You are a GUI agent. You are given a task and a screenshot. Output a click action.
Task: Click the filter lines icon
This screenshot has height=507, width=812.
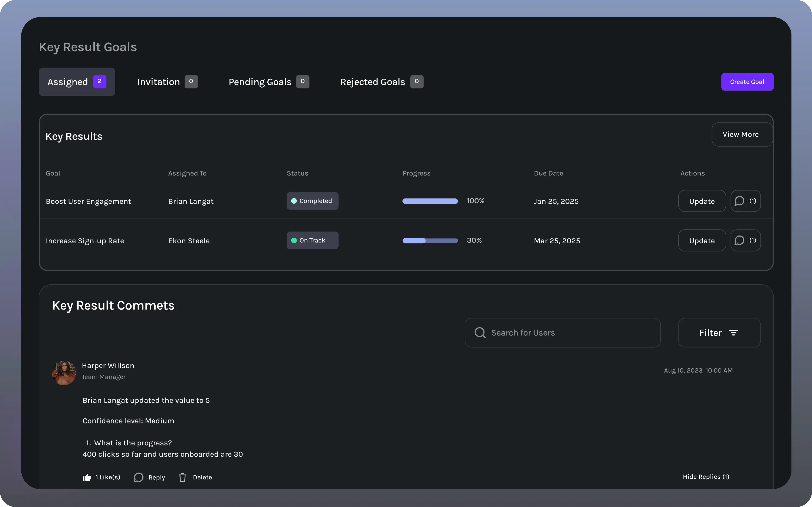click(734, 333)
